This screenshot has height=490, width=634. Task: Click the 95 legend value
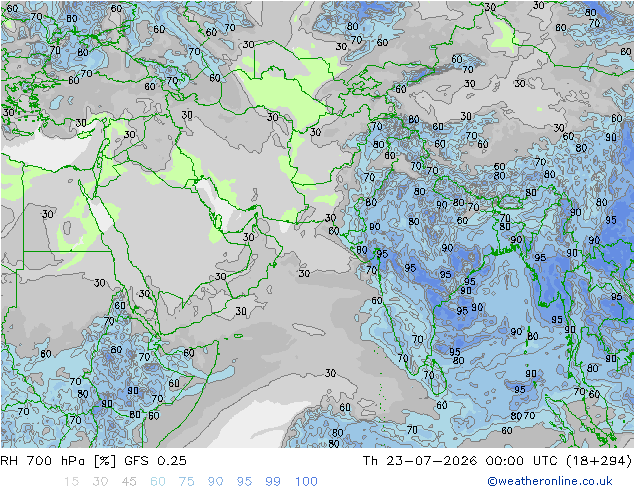(x=244, y=482)
